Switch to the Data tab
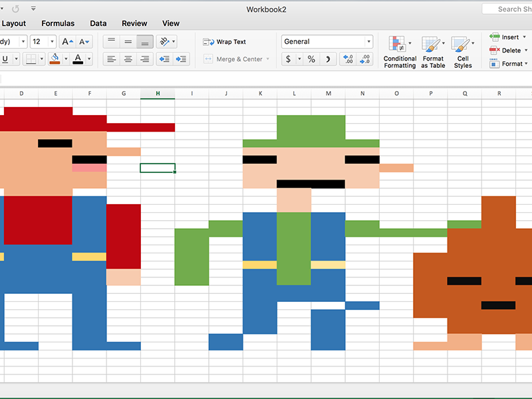The width and height of the screenshot is (532, 399). [x=98, y=23]
